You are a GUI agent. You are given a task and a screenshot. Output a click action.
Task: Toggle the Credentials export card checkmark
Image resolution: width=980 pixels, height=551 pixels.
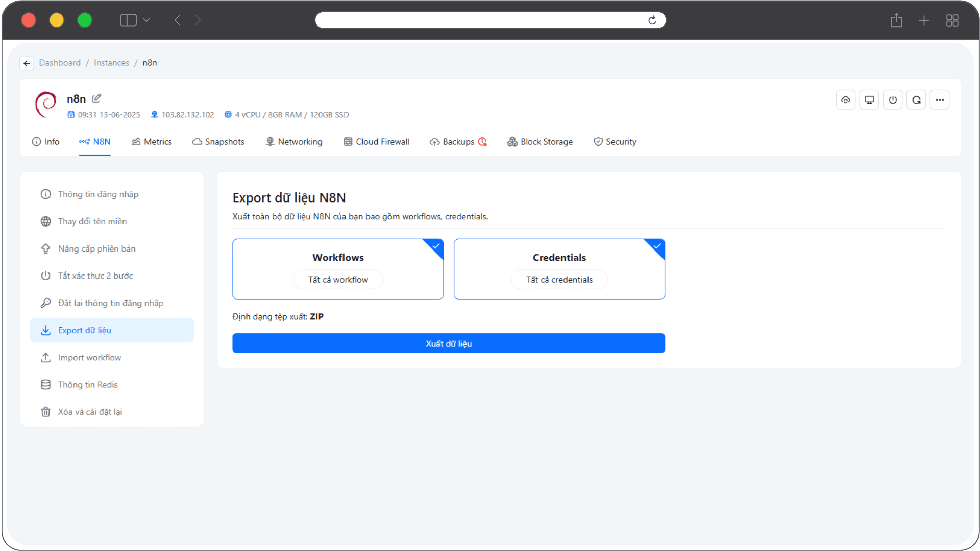pyautogui.click(x=657, y=246)
